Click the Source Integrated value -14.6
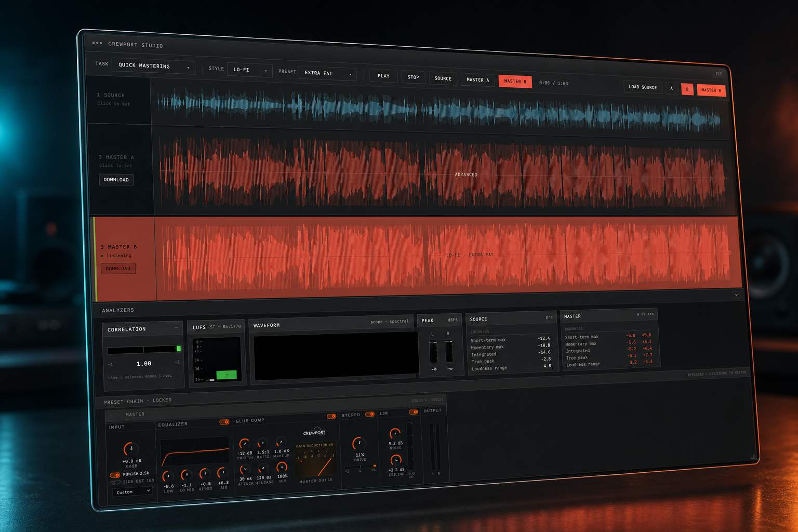The height and width of the screenshot is (532, 798). (544, 352)
